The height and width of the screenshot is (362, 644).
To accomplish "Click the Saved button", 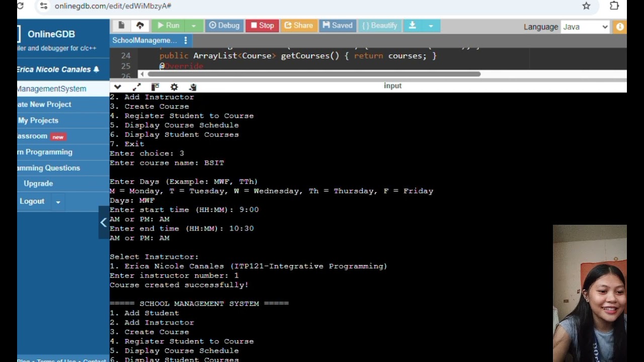I will (338, 26).
